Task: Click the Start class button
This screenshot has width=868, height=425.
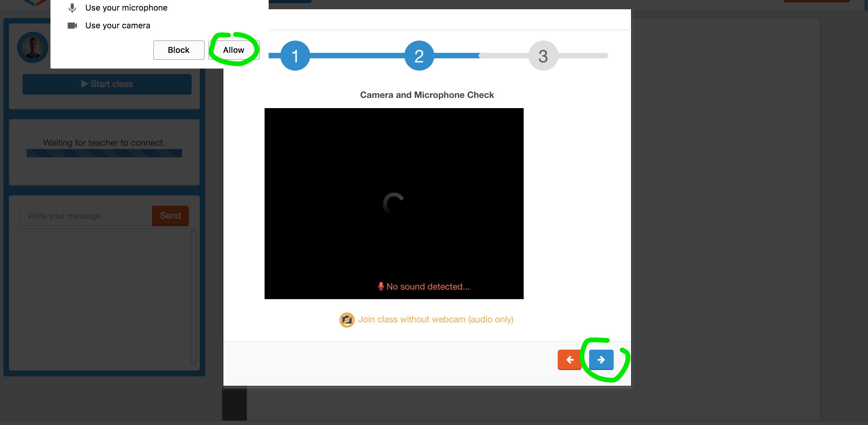Action: point(107,84)
